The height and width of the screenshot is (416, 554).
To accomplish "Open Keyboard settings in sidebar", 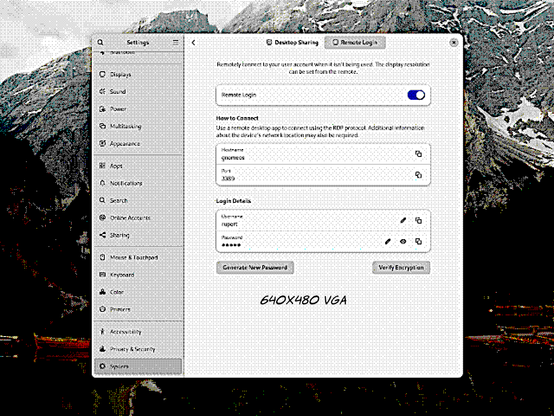I will 138,275.
